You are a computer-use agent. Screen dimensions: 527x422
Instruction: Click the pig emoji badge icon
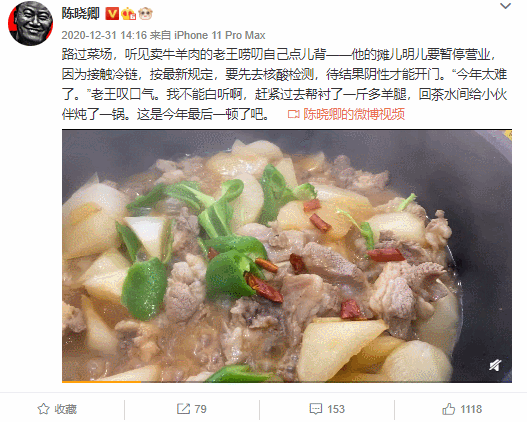pyautogui.click(x=146, y=14)
